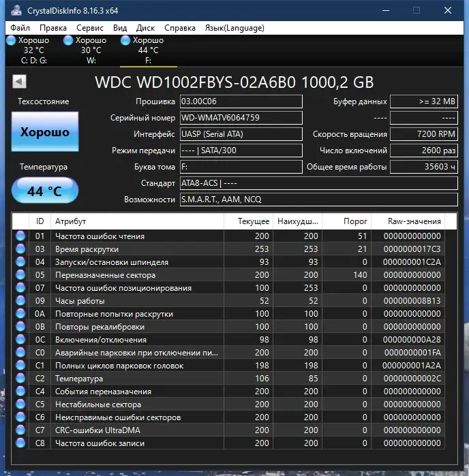The width and height of the screenshot is (469, 476).
Task: Click current value 106 in Температура row
Action: tap(262, 379)
